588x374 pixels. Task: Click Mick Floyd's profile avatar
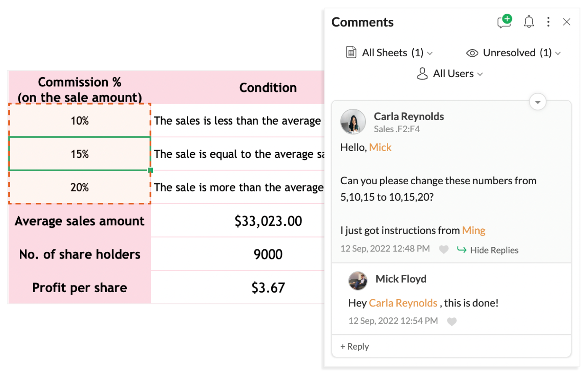pos(358,280)
